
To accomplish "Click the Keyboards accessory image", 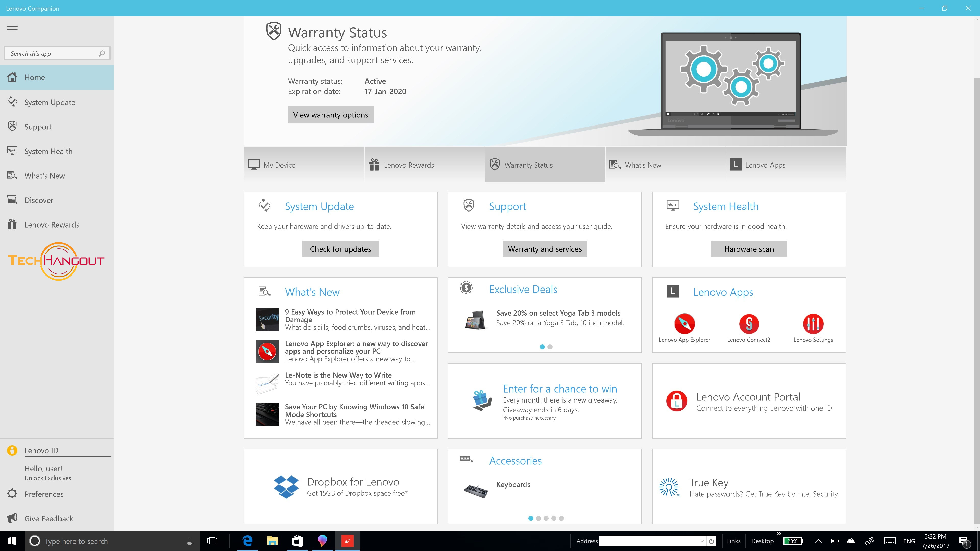I will [475, 491].
